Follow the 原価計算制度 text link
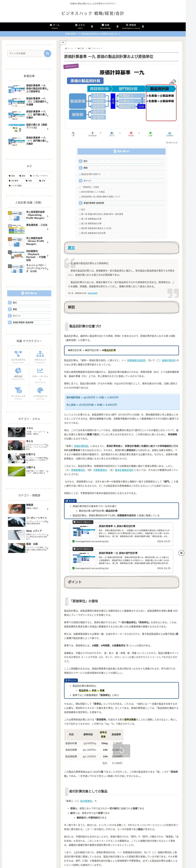196x868 pixels. (x=81, y=446)
